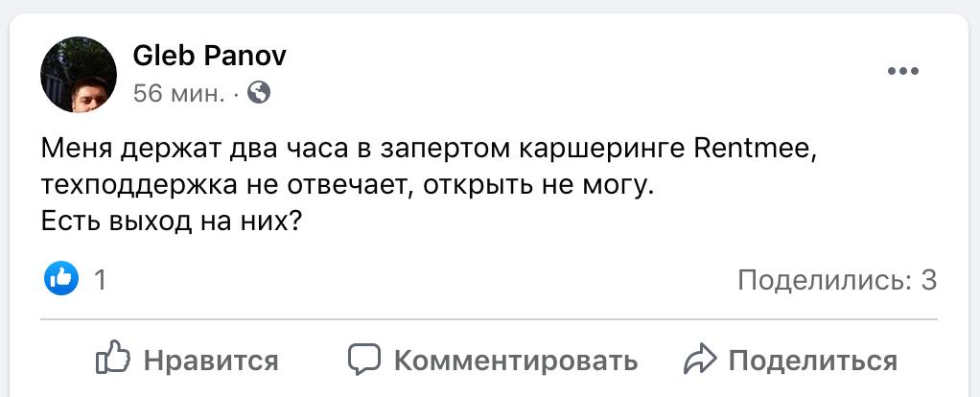This screenshot has height=397, width=980.
Task: Click the word "Rentmee" in the post
Action: pyautogui.click(x=759, y=150)
